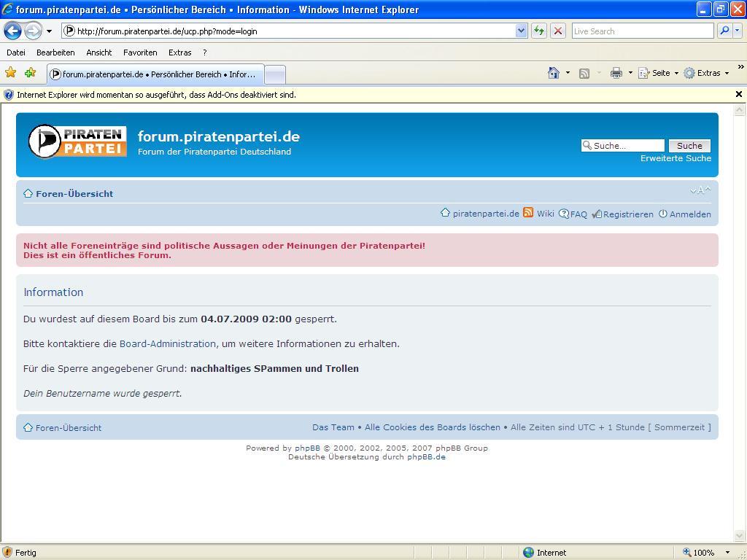This screenshot has width=747, height=560.
Task: Refresh the page with the green arrows icon
Action: (539, 31)
